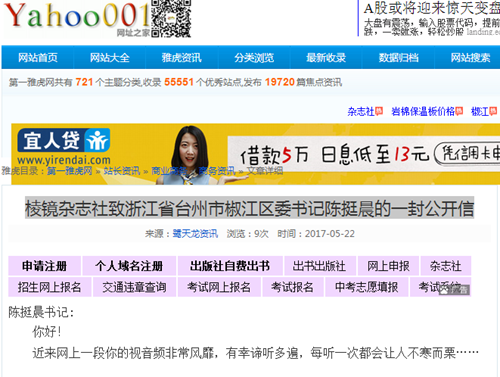Click the woman's photo in yellow banner
Image resolution: width=500 pixels, height=377 pixels.
tap(190, 155)
